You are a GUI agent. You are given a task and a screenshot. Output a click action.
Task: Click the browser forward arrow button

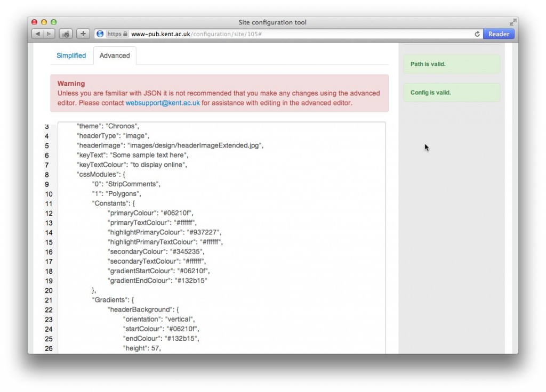tap(49, 34)
